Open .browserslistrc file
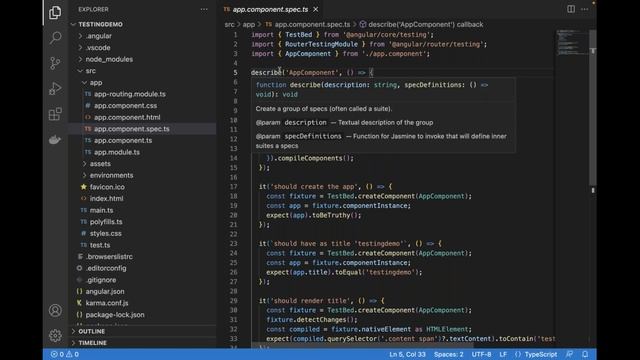 (109, 257)
